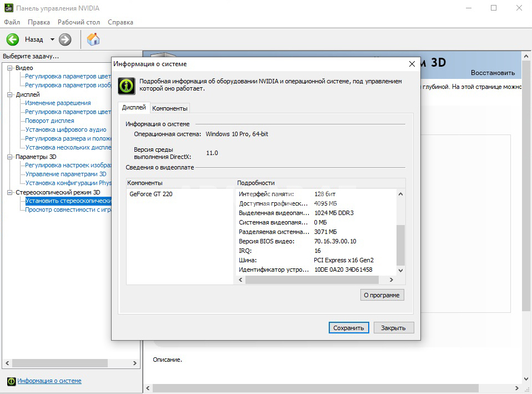Collapse the Параметры 3D tree node
532x394 pixels.
point(10,157)
